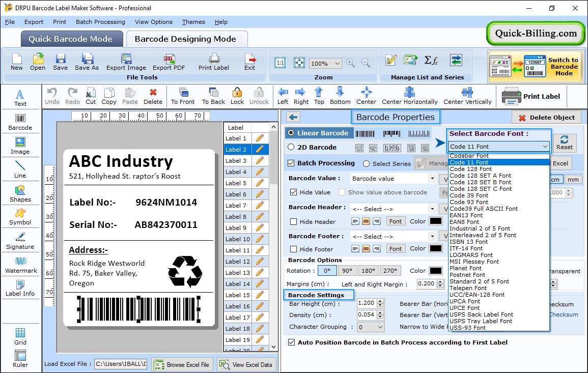Toggle the Hide Footer checkbox
588x373 pixels.
click(x=294, y=249)
